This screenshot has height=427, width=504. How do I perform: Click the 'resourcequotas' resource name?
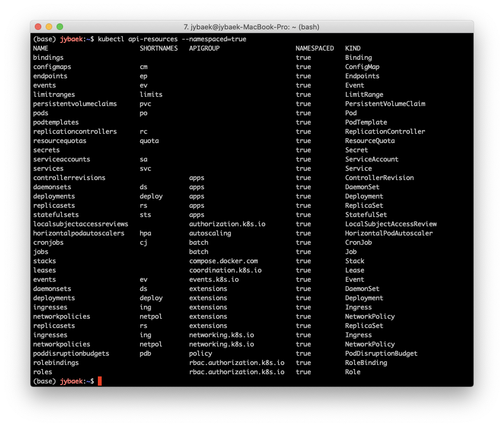[x=60, y=141]
